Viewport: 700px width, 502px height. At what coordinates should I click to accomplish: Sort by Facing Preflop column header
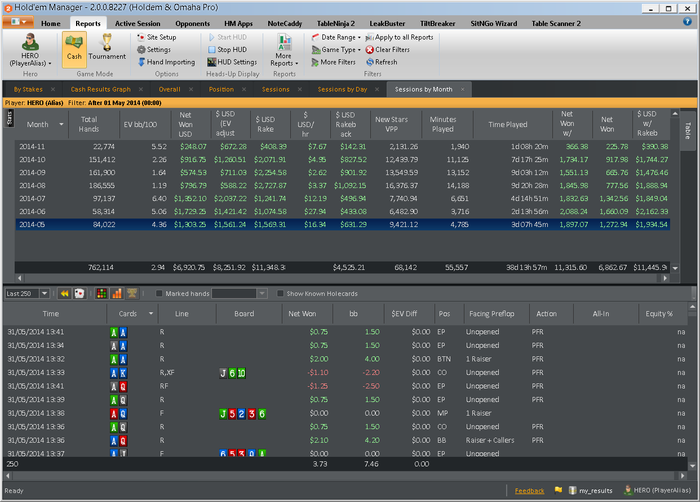point(492,314)
